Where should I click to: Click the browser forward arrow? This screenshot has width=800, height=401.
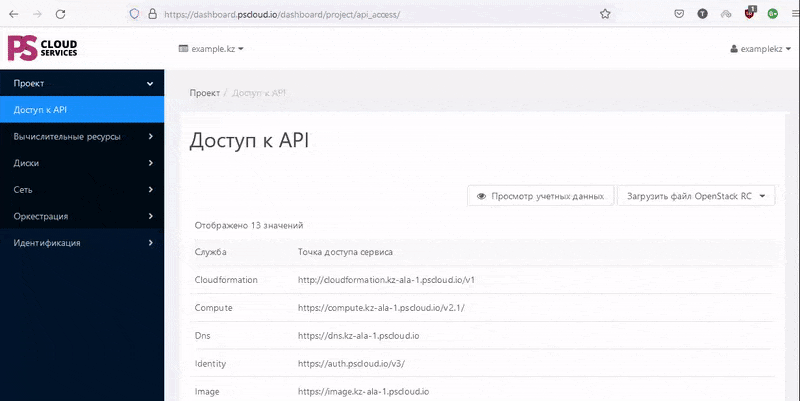[37, 14]
